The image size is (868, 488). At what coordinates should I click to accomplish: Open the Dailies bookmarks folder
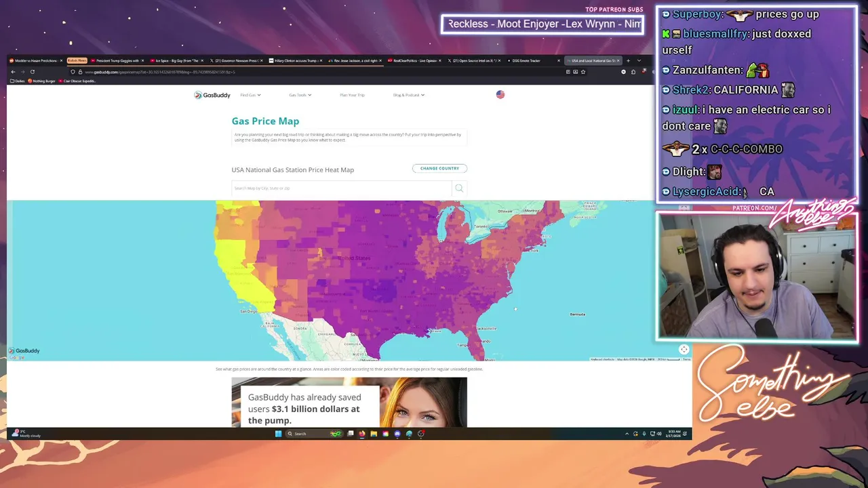tap(18, 81)
